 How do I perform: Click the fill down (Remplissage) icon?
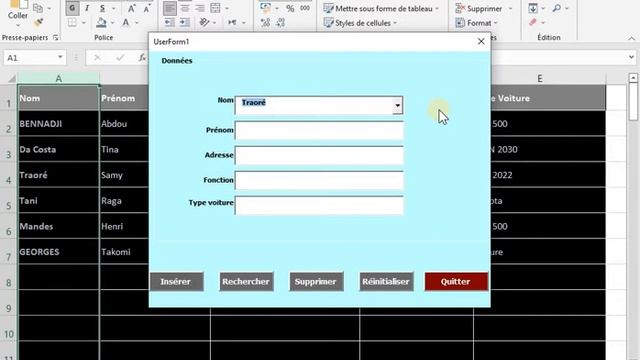(x=533, y=8)
